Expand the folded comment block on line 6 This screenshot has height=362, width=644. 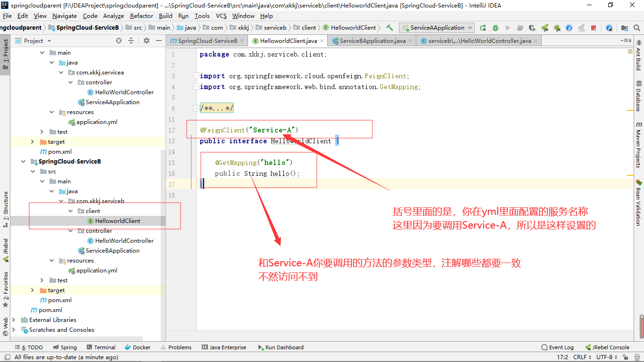(x=196, y=108)
